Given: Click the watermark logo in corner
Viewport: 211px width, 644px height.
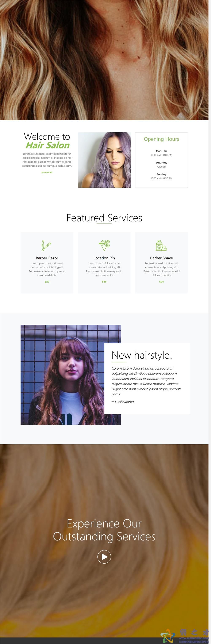Looking at the screenshot, I should tap(185, 636).
